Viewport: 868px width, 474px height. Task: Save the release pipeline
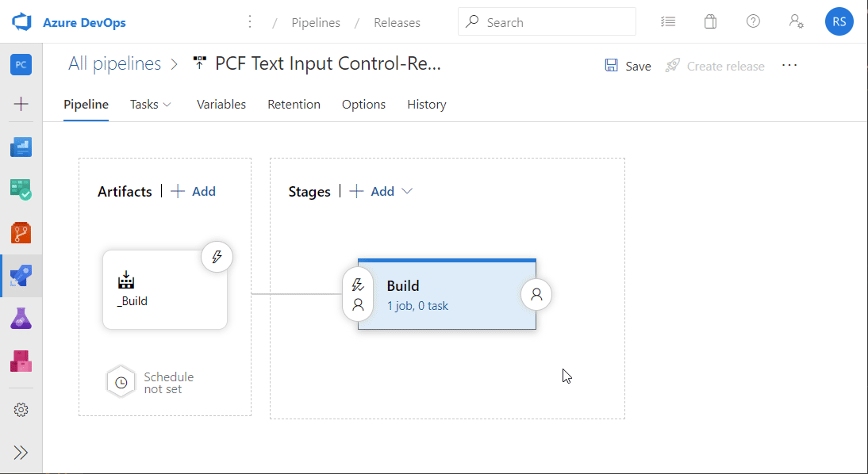coord(628,66)
